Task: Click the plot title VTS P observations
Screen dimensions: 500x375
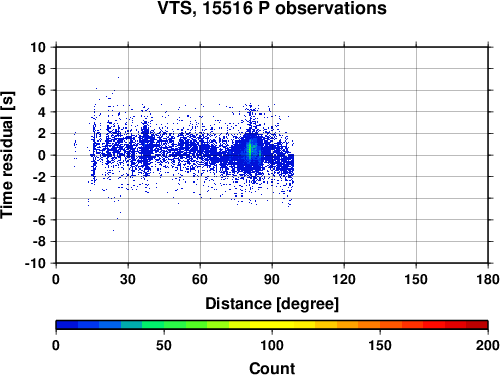Action: point(272,8)
